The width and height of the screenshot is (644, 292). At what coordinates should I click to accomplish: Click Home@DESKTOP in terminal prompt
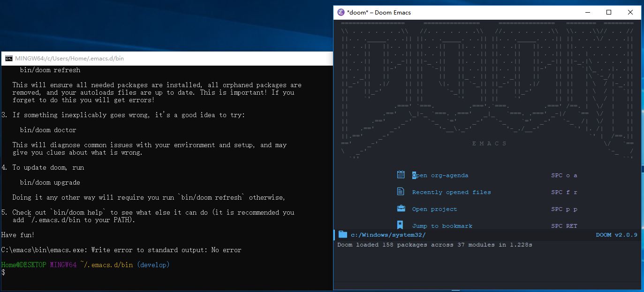pyautogui.click(x=24, y=265)
